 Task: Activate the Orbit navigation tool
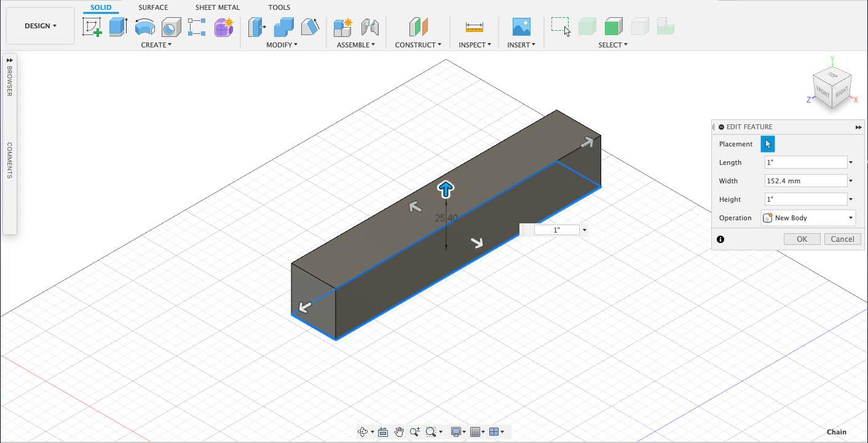tap(363, 432)
